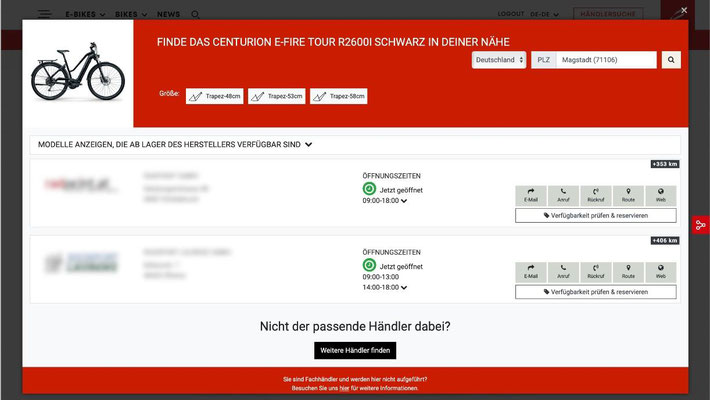Screen dimensions: 710x400
Task: Select size Trapez-53cm
Action: pyautogui.click(x=277, y=96)
